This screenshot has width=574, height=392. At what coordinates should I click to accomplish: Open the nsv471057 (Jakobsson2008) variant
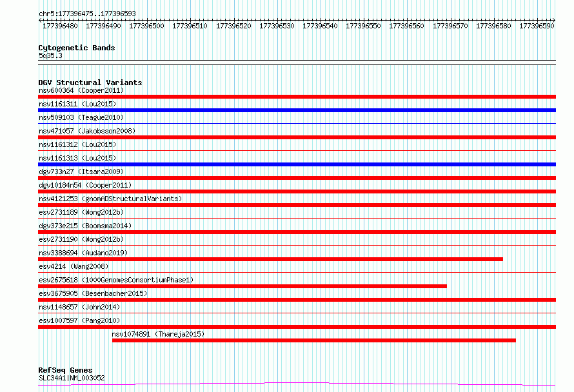tap(87, 131)
